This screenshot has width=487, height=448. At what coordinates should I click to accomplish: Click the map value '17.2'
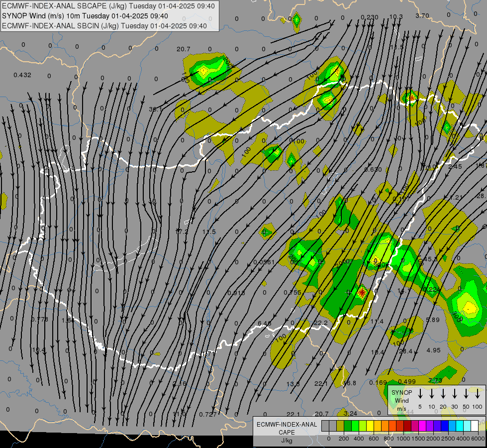click(182, 231)
